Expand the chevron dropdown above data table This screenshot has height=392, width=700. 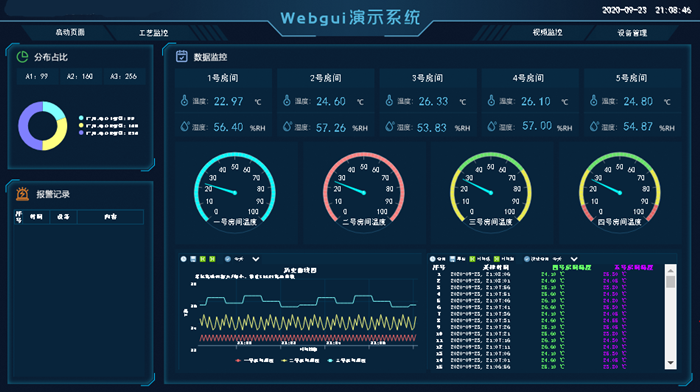tap(574, 259)
